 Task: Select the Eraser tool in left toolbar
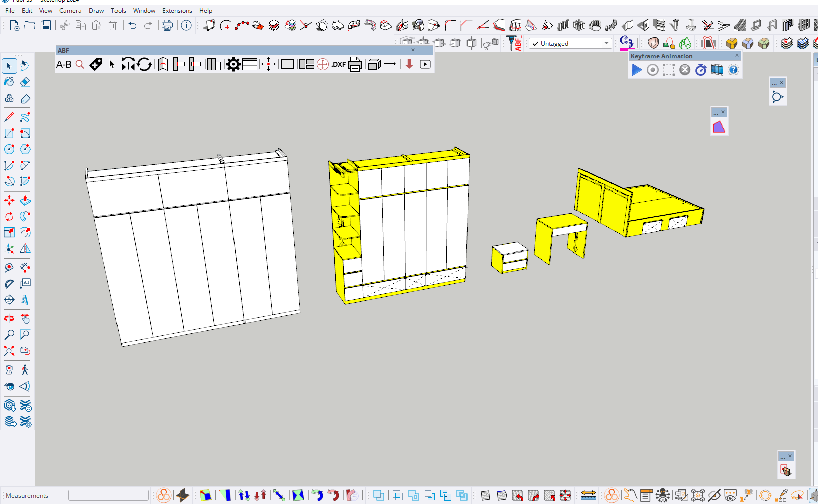point(25,82)
